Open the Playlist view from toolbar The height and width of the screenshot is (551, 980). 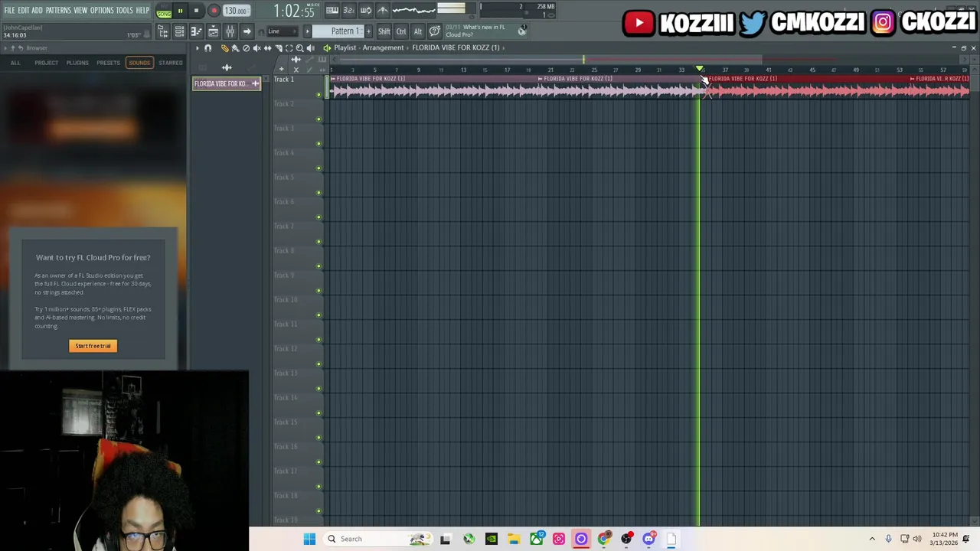pos(213,31)
